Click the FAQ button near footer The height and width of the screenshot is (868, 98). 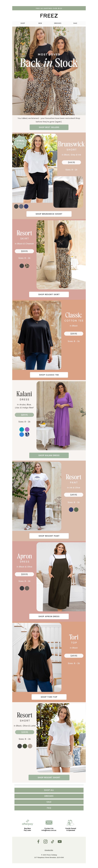pyautogui.click(x=49, y=808)
